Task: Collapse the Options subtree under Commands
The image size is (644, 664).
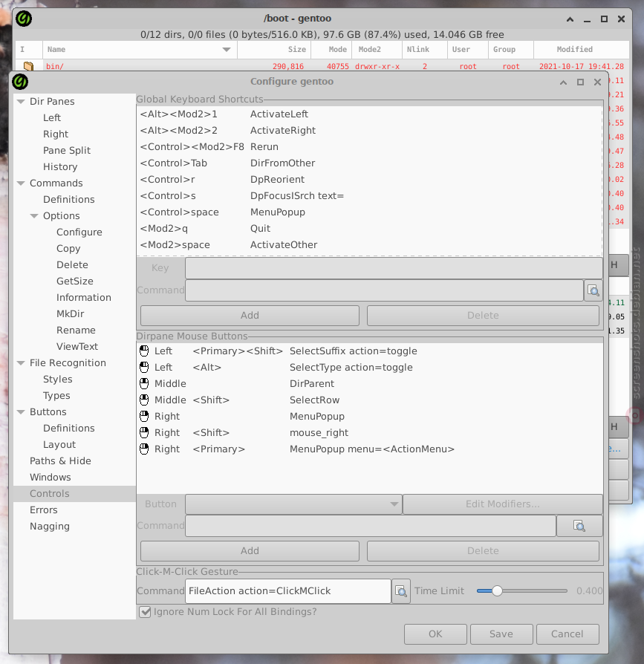Action: (34, 216)
